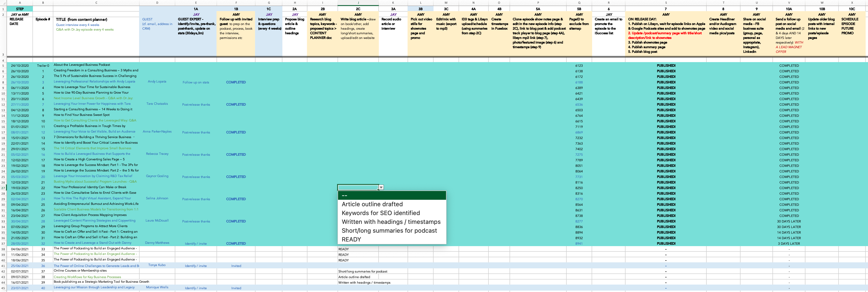Select the step '3B' header cell

[x=420, y=9]
